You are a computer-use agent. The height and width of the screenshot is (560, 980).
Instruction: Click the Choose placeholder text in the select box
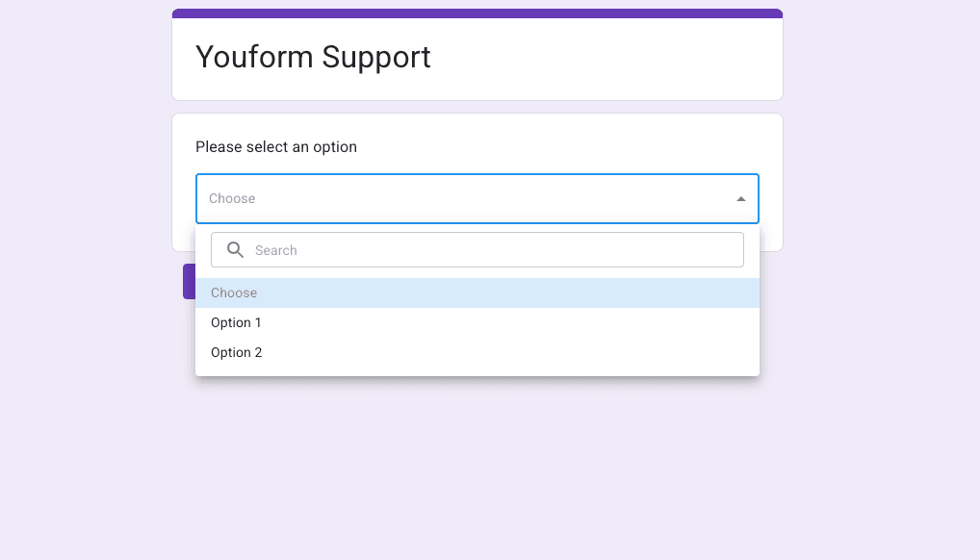(232, 199)
